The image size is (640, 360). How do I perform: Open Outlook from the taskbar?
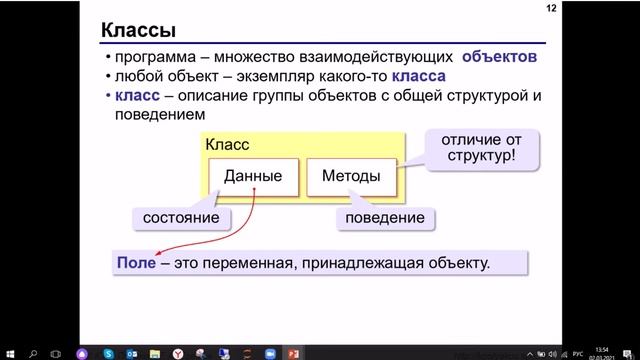131,354
